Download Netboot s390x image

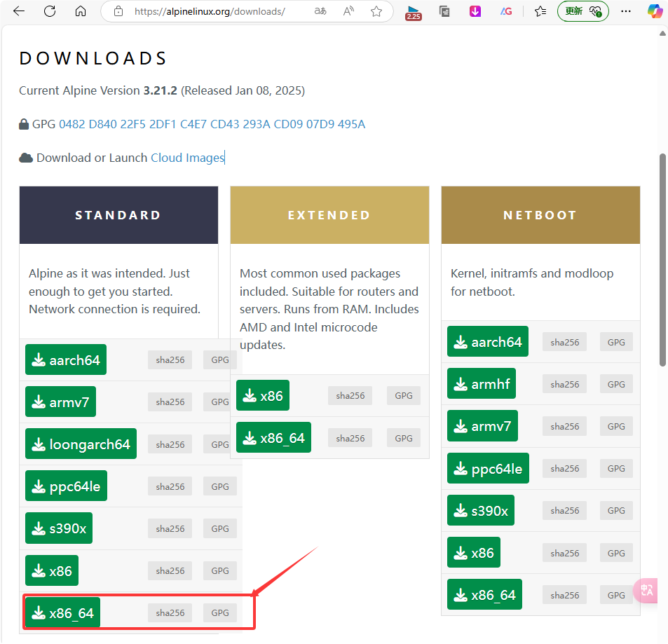[x=481, y=510]
